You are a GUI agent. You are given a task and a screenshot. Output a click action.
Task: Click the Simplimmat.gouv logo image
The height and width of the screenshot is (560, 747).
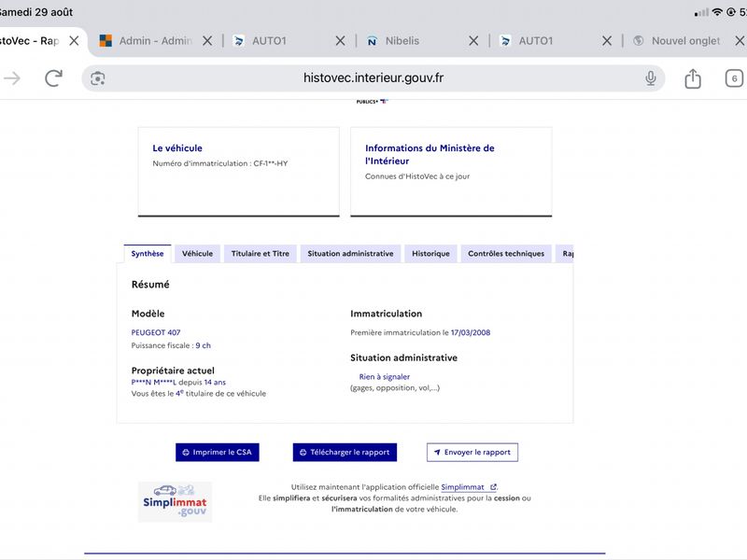175,502
